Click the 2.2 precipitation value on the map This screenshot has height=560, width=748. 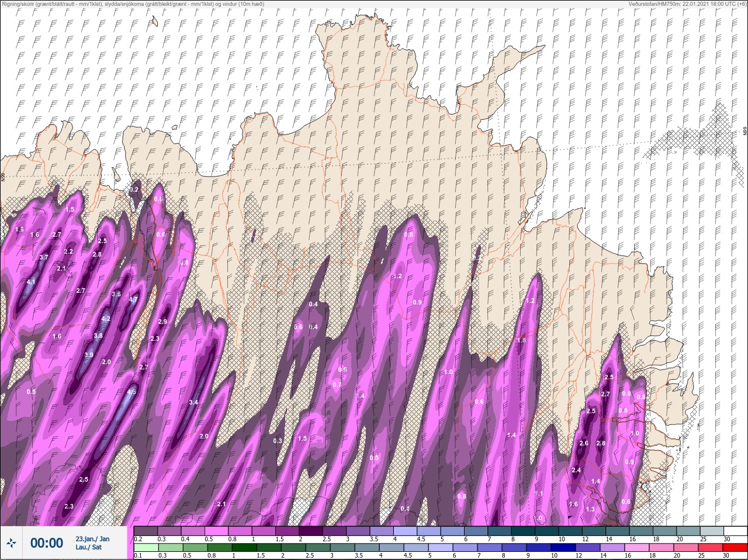pos(68,251)
